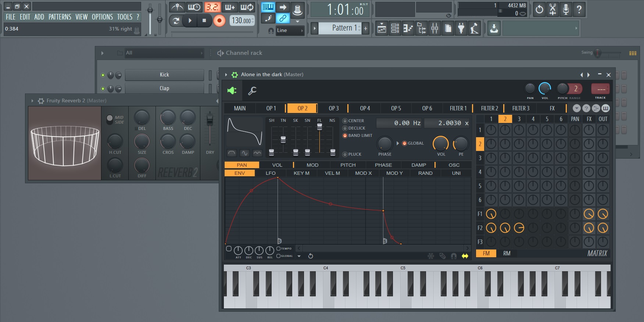Open the tempo tapper icon

coord(475,28)
